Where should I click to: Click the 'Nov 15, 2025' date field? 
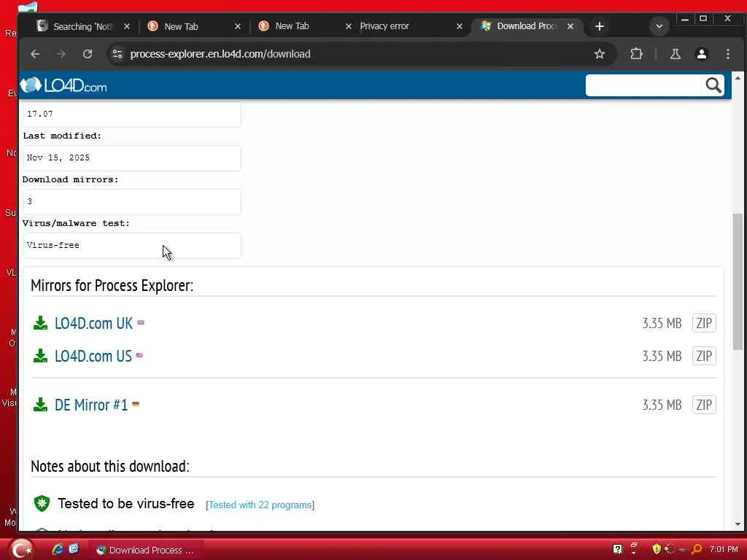[131, 158]
